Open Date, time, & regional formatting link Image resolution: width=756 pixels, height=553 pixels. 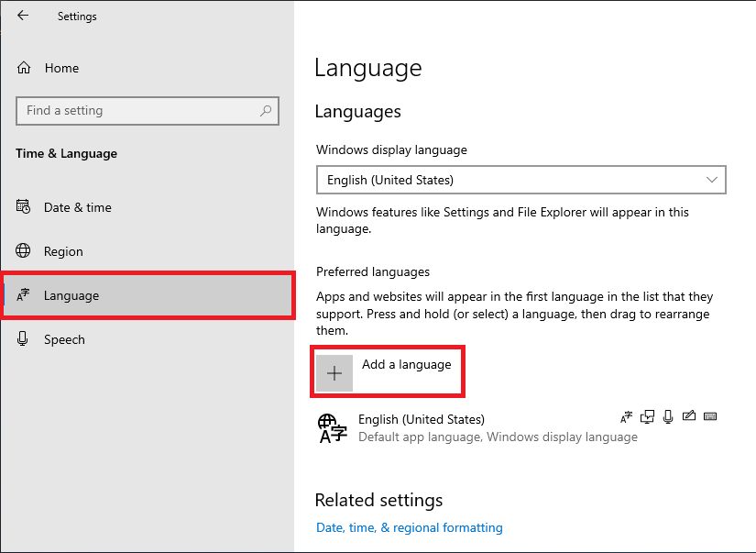pos(410,527)
